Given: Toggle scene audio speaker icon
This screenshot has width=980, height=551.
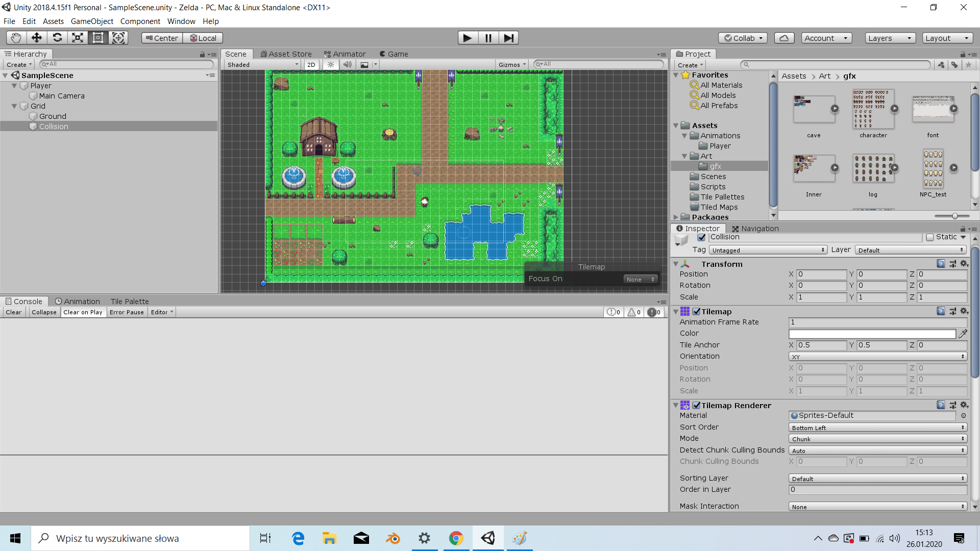Looking at the screenshot, I should point(348,65).
